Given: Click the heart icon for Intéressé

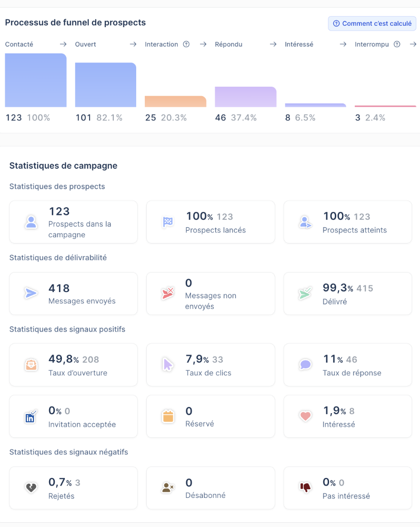Looking at the screenshot, I should [x=305, y=416].
